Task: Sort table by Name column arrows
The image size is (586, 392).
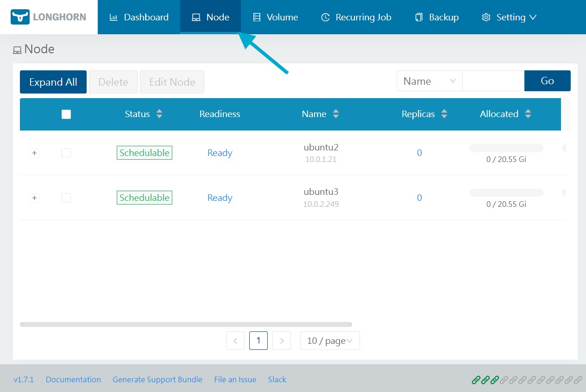Action: 336,114
